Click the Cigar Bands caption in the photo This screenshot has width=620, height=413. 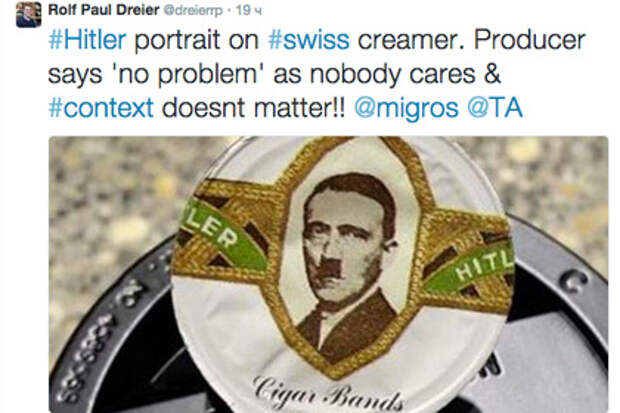pyautogui.click(x=328, y=394)
